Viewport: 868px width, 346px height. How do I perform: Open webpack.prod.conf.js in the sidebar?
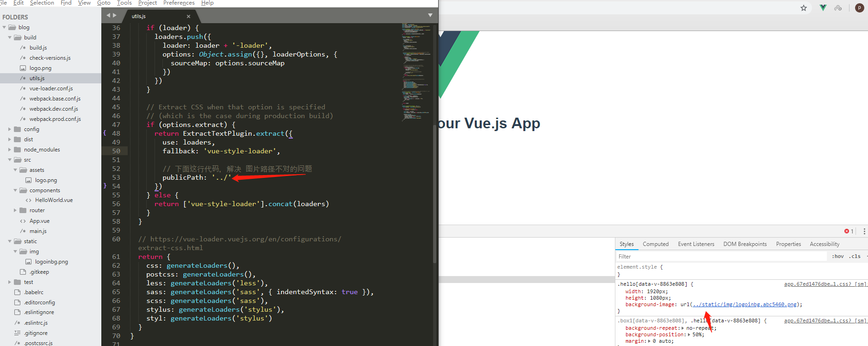[x=55, y=119]
